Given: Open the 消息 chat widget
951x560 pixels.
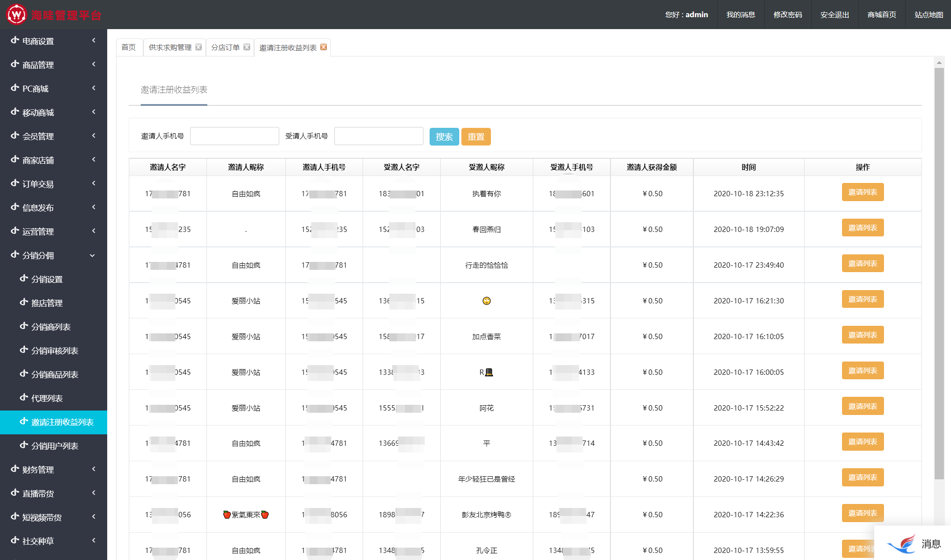Looking at the screenshot, I should point(913,544).
